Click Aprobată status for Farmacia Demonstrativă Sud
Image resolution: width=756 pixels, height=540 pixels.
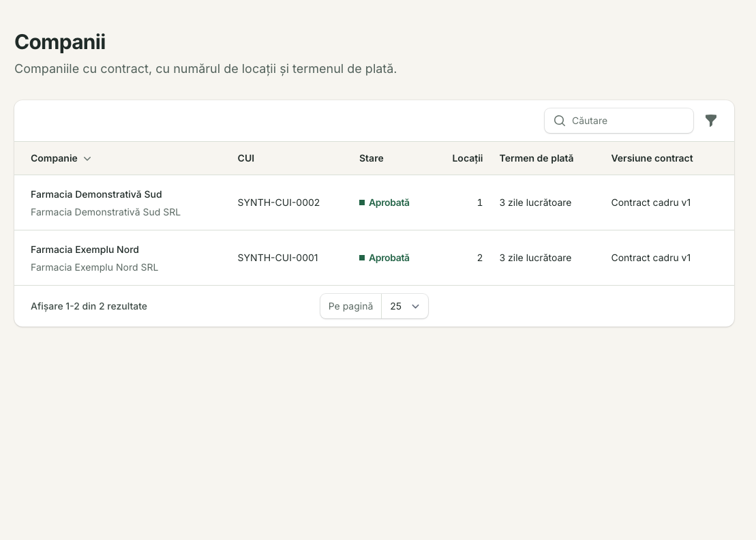(384, 202)
